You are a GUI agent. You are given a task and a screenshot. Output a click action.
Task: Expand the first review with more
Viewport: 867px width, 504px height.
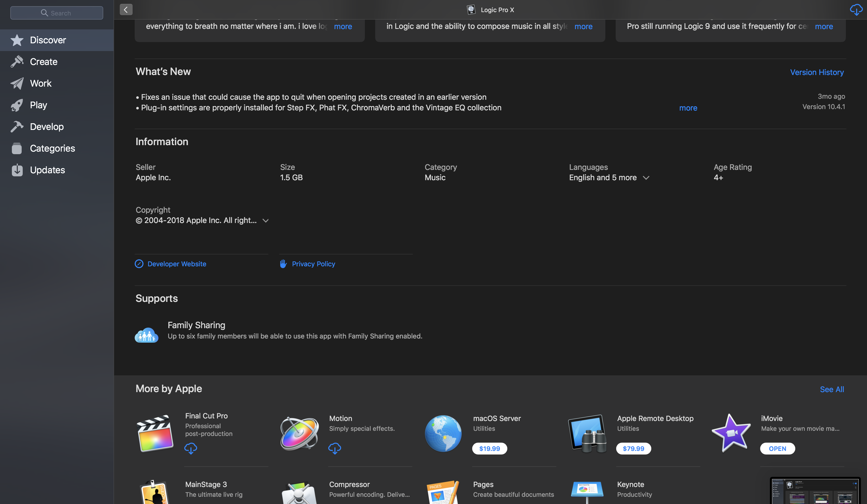pyautogui.click(x=343, y=27)
